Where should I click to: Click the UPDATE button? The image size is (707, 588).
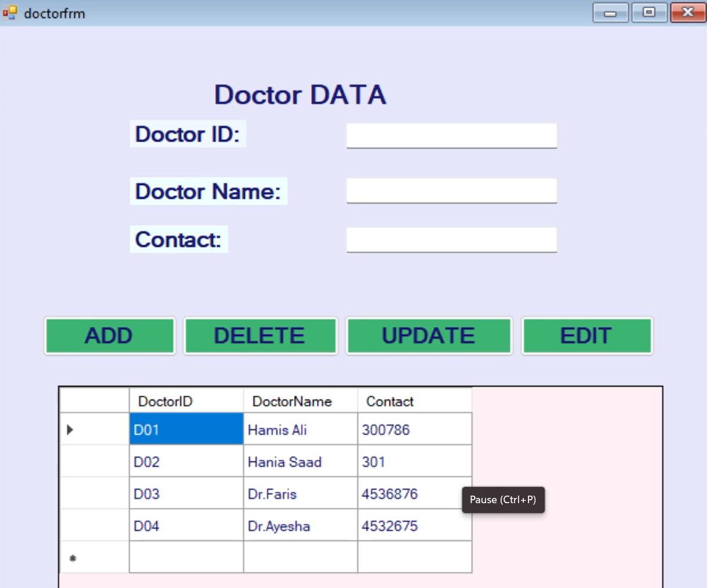pos(429,336)
